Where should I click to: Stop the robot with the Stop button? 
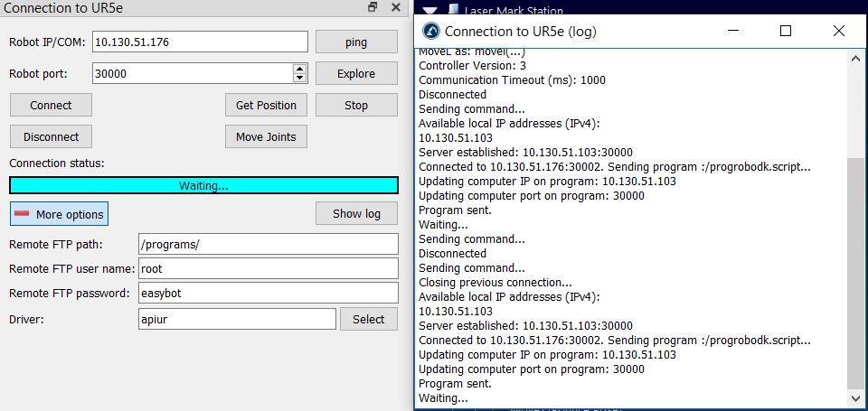pyautogui.click(x=356, y=105)
